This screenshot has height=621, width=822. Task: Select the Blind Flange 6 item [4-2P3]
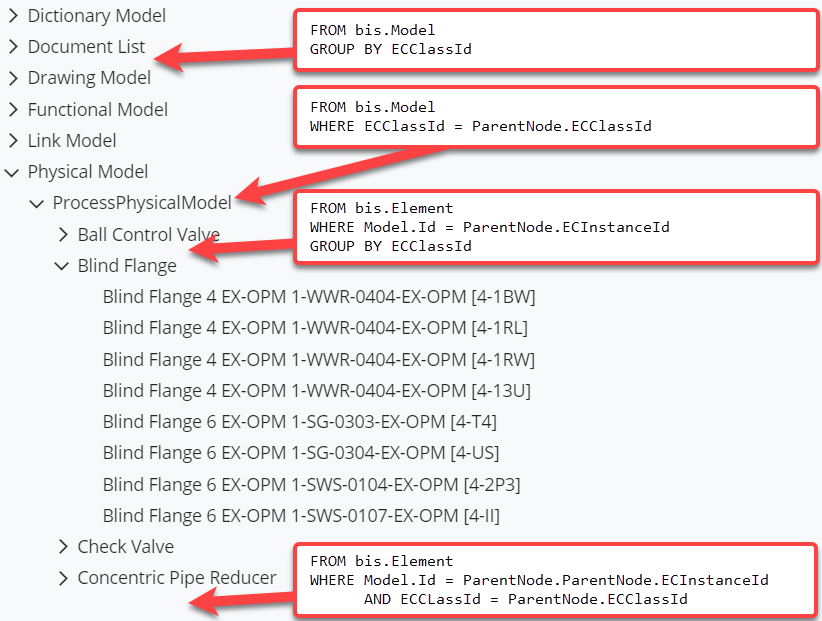point(311,485)
